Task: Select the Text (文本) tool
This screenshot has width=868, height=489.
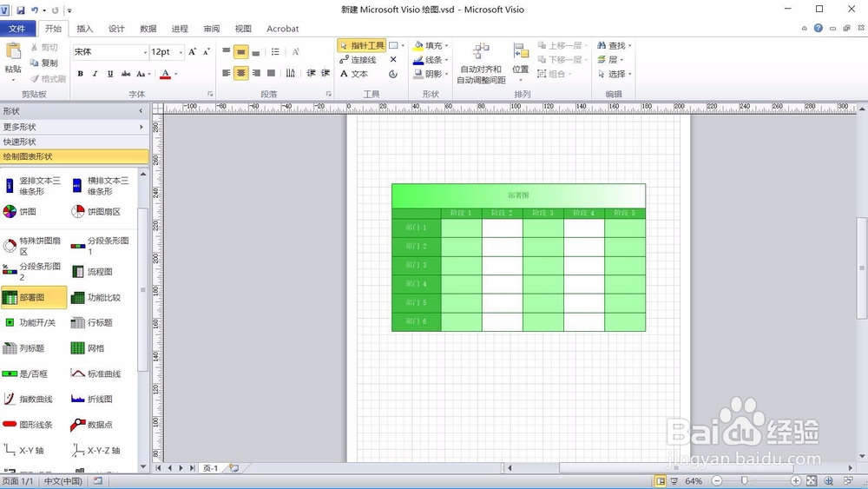Action: click(x=354, y=74)
